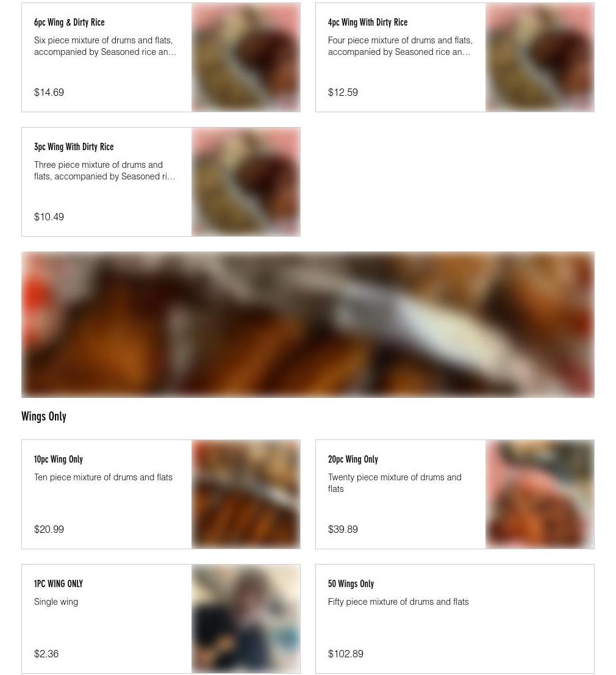Click the 20pc Wing Only photo
This screenshot has width=616, height=675.
[x=540, y=494]
